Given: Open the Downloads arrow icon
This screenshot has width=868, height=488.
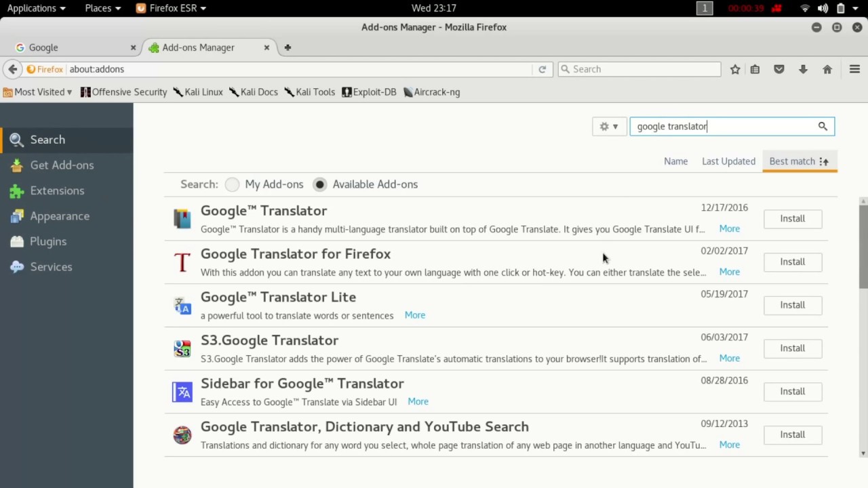Looking at the screenshot, I should (x=803, y=69).
